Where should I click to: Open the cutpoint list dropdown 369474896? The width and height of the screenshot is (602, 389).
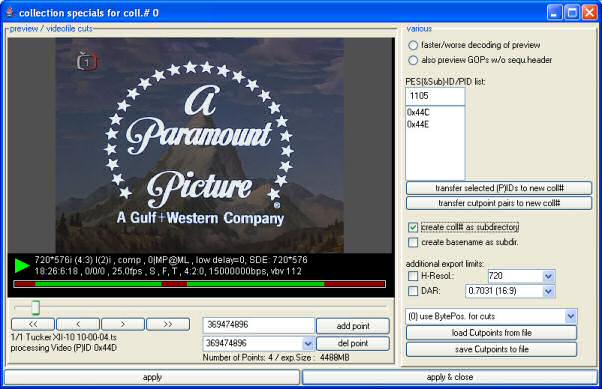[308, 343]
